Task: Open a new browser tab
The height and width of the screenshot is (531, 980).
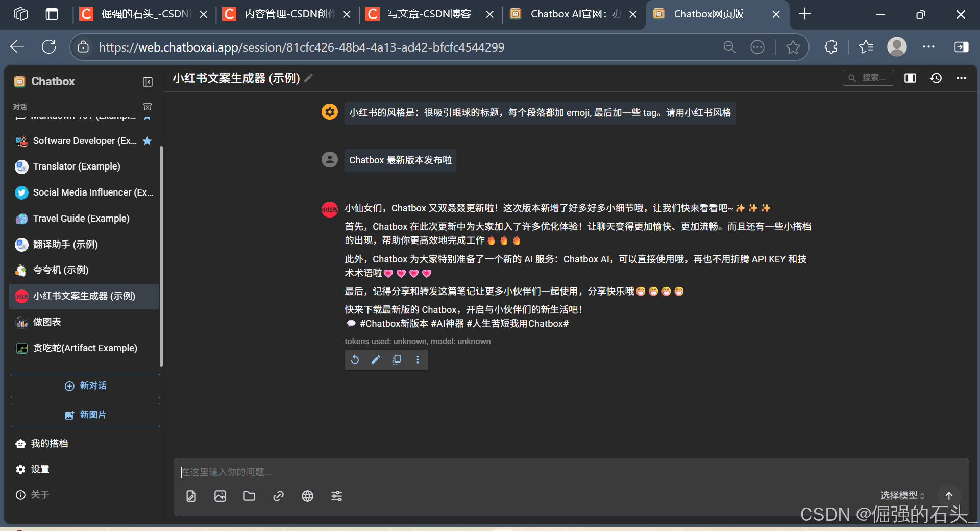Action: 805,14
